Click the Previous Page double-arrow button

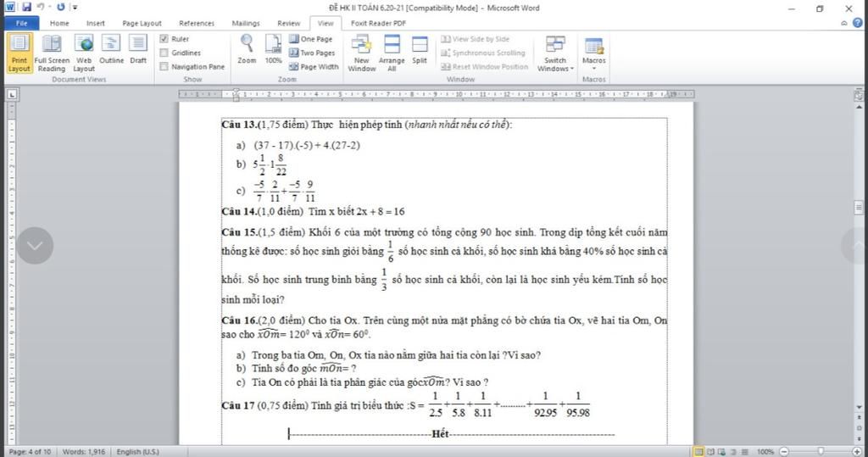coord(859,418)
